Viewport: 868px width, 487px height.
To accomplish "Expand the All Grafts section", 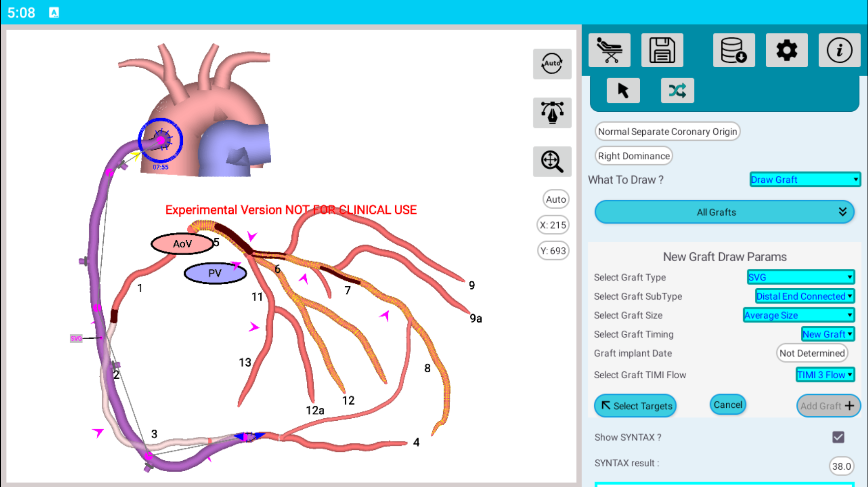I will (724, 212).
